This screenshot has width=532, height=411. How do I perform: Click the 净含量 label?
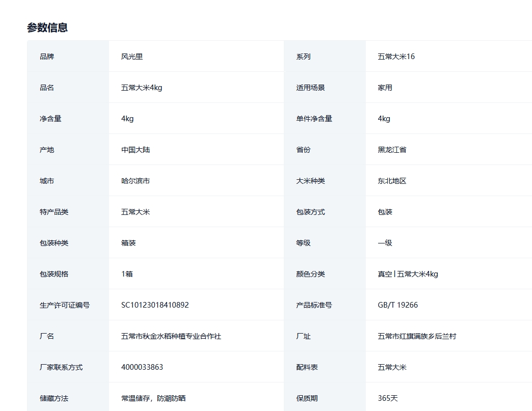[x=50, y=119]
